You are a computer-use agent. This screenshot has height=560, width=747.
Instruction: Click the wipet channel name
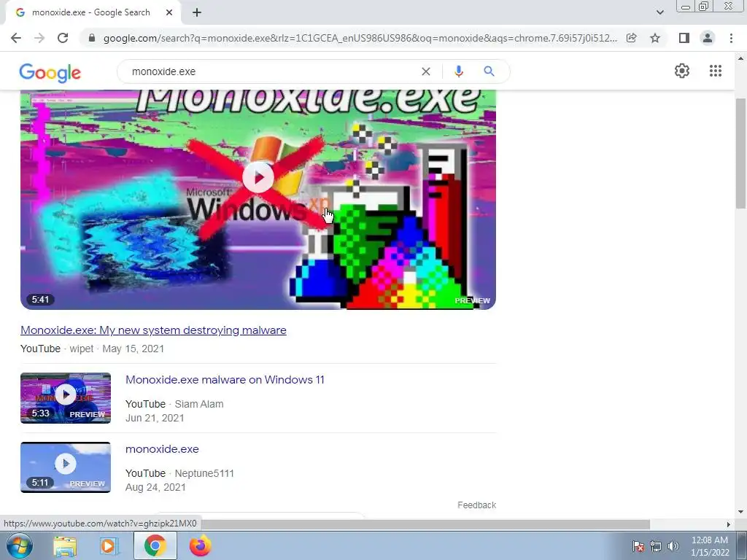82,349
